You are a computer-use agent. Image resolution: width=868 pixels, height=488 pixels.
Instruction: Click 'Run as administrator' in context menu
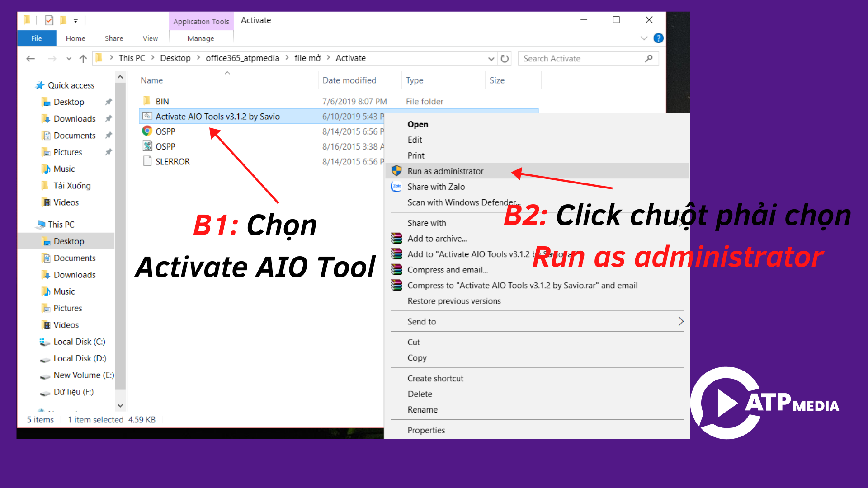click(x=445, y=171)
